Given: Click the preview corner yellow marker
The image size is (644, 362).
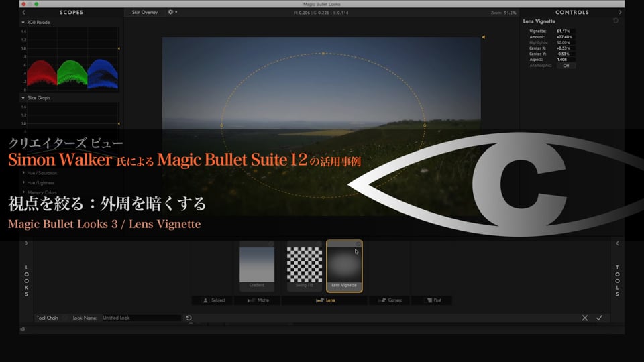Looking at the screenshot, I should [484, 37].
